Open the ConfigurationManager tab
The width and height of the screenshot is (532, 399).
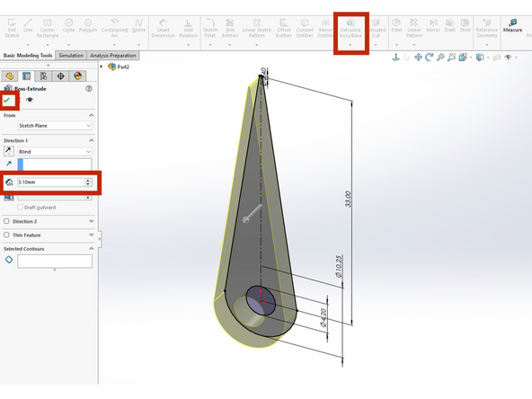(43, 76)
